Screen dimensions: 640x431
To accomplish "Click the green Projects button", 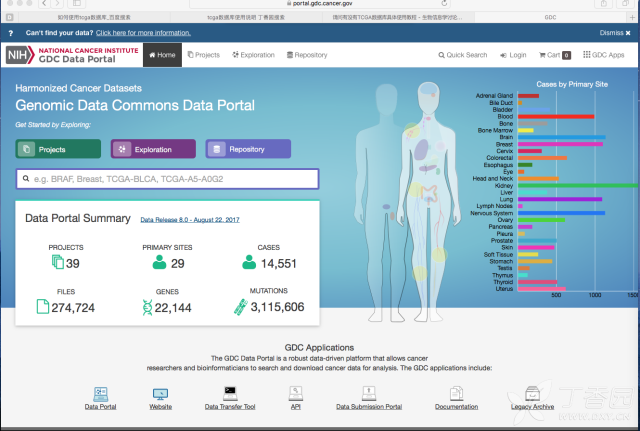I will [x=58, y=149].
